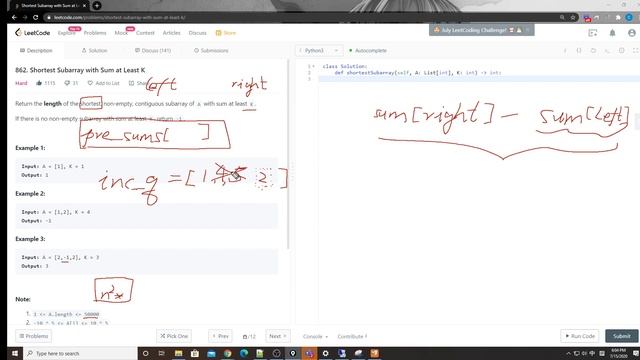This screenshot has width=640, height=360.
Task: Open the Windows Start menu
Action: point(15,353)
